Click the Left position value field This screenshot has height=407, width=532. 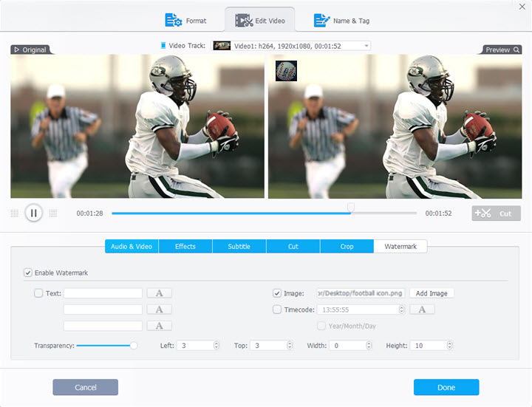[195, 346]
